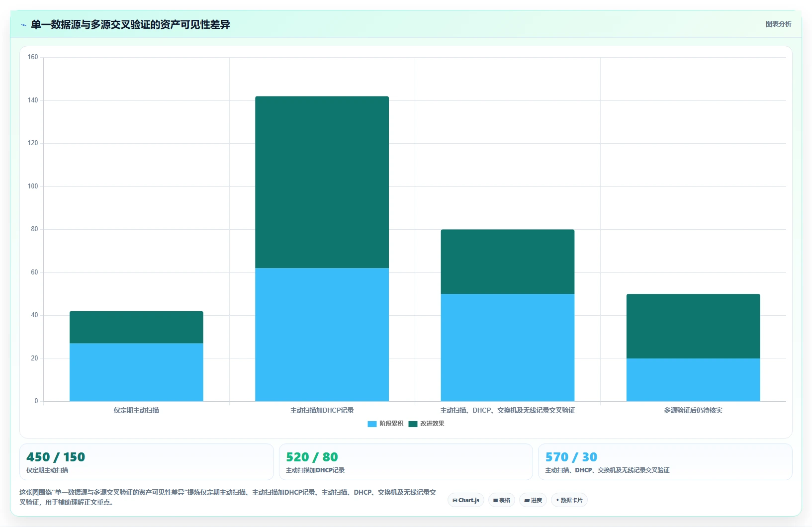Click the x-axis label 主动扫描、DHCP、交换机及无线记录交叉验证
812x527 pixels.
click(x=508, y=410)
